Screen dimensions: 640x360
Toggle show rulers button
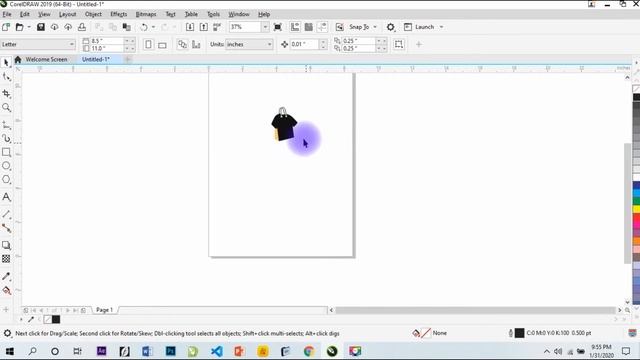tap(295, 27)
